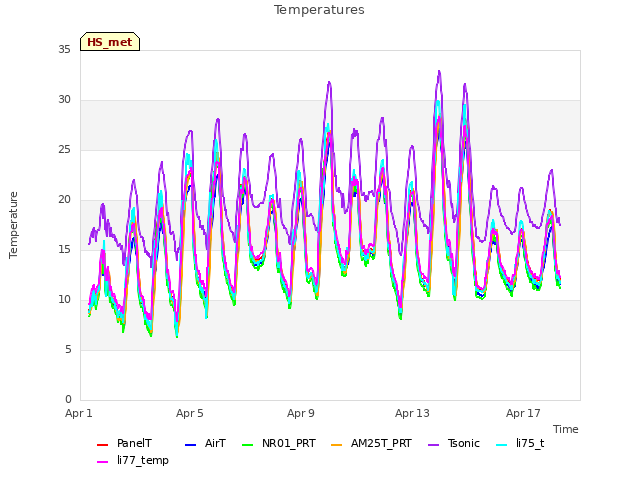The image size is (640, 480).
Task: Click the Tsonic peak just after Apr 9
Action: click(329, 82)
